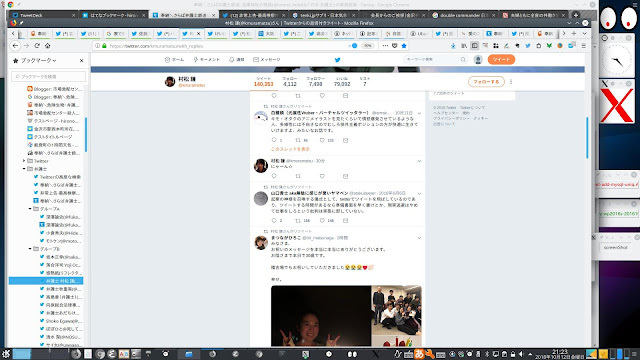Click the page zoom 90% indicator
This screenshot has height=360, width=640.
(x=368, y=46)
